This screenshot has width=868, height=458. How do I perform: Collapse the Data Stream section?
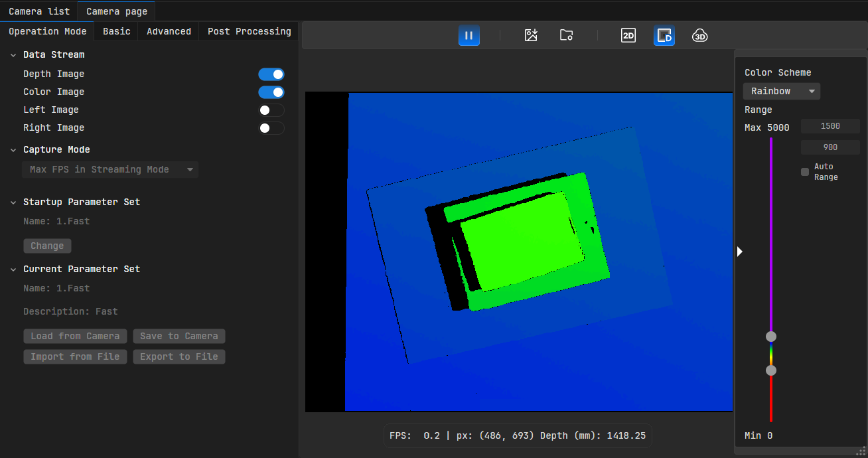click(x=13, y=55)
